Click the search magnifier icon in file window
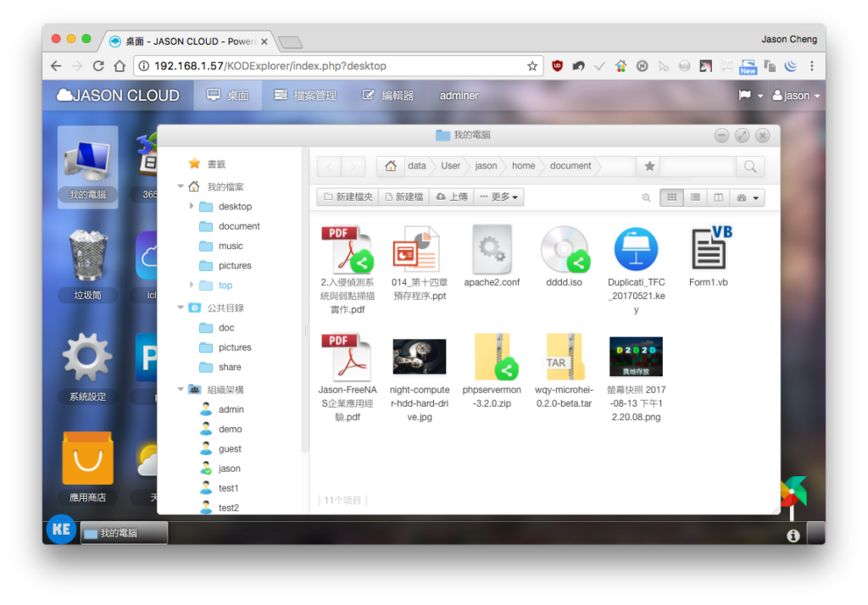The width and height of the screenshot is (868, 605). (x=750, y=166)
